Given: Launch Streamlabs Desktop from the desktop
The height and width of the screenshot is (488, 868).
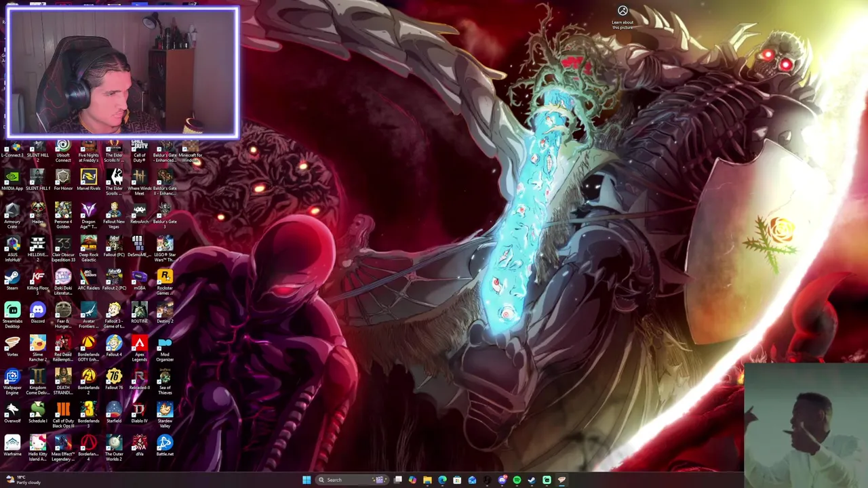Looking at the screenshot, I should [12, 317].
